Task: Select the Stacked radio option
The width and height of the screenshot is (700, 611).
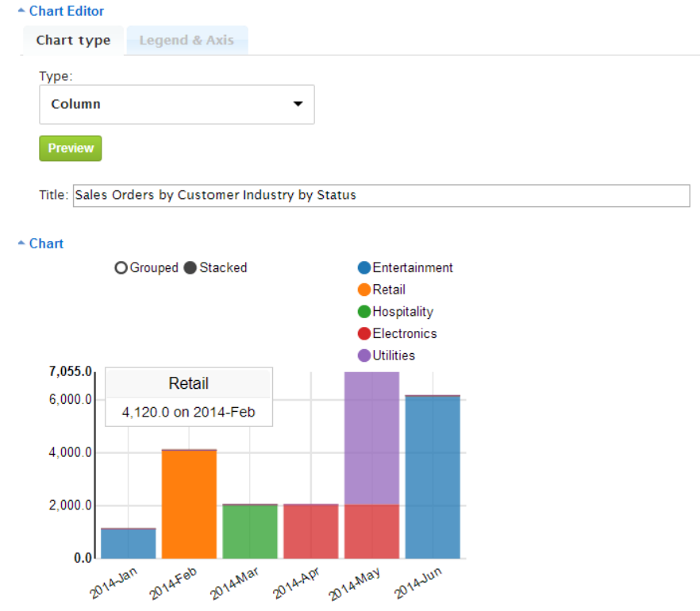Action: pos(190,267)
